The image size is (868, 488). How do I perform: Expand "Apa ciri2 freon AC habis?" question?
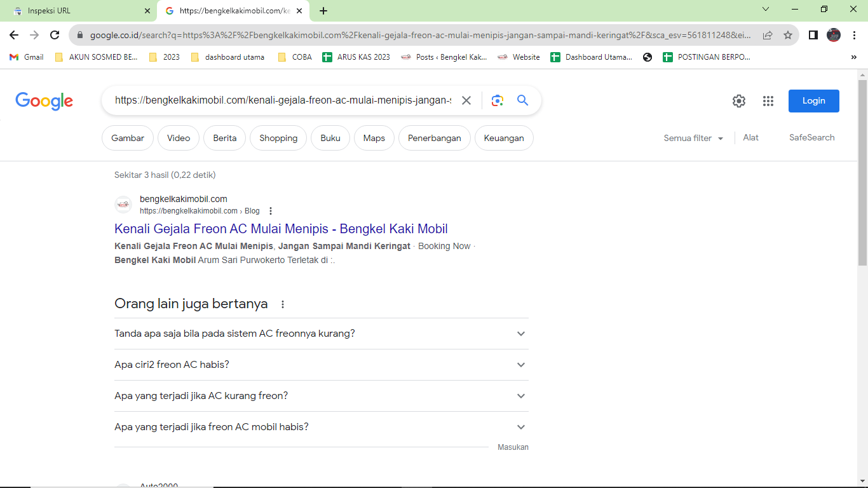[x=322, y=365]
